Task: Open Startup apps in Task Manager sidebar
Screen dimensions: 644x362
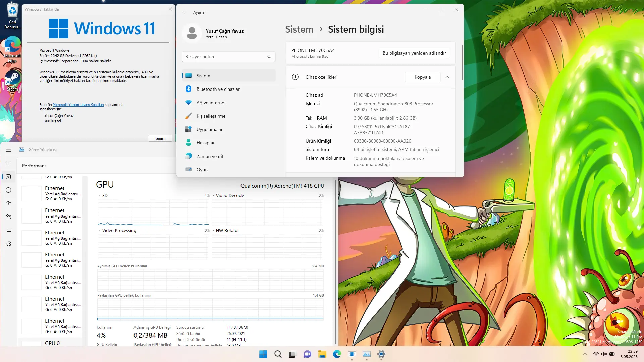Action: [x=8, y=203]
